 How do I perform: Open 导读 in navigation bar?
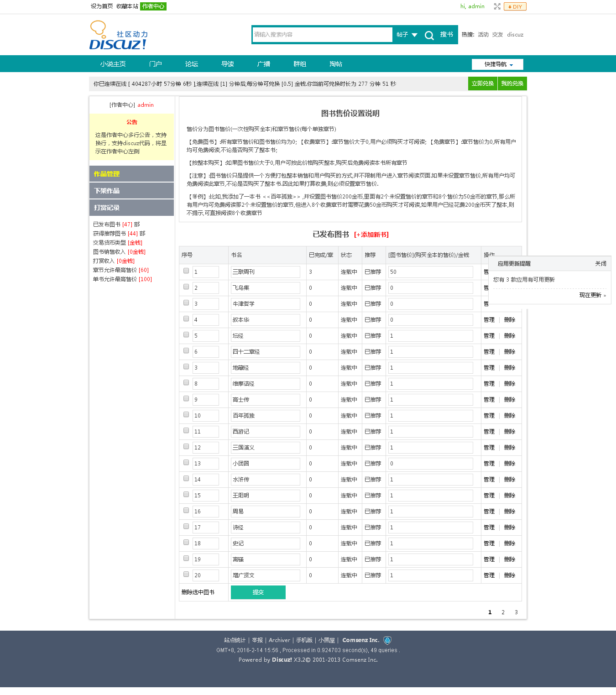click(x=228, y=64)
